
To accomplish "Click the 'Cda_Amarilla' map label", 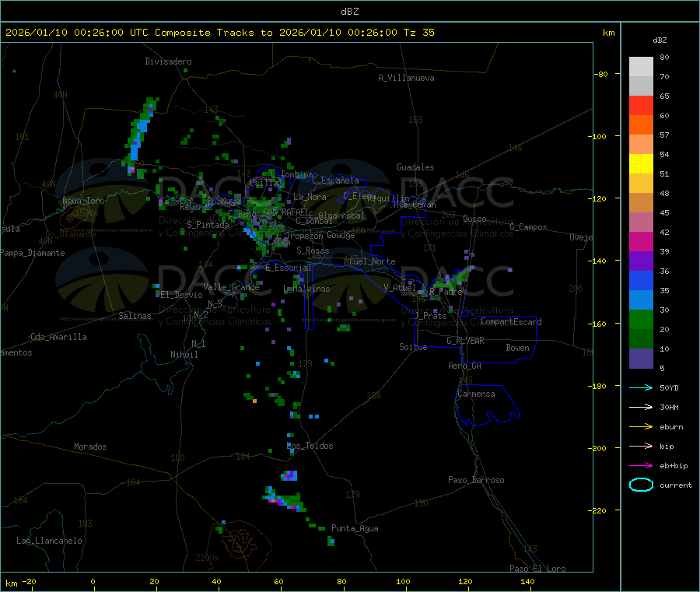I will point(58,337).
